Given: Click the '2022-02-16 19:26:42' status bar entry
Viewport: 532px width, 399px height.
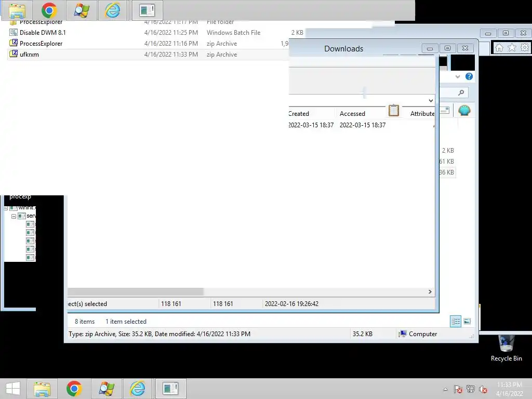Looking at the screenshot, I should [x=291, y=303].
